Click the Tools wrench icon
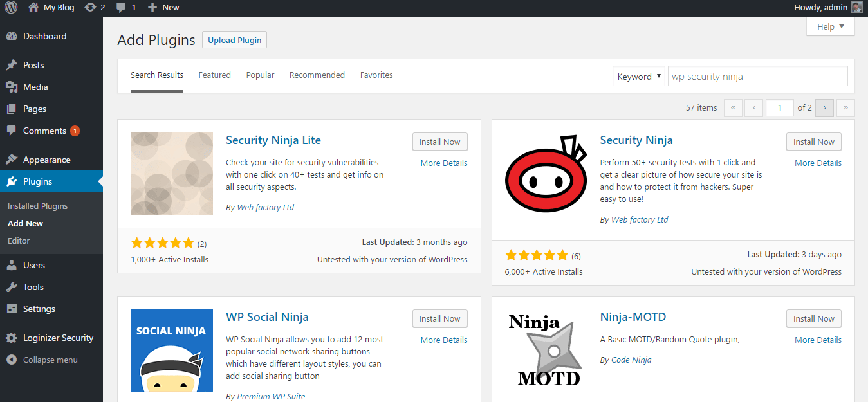 (12, 287)
